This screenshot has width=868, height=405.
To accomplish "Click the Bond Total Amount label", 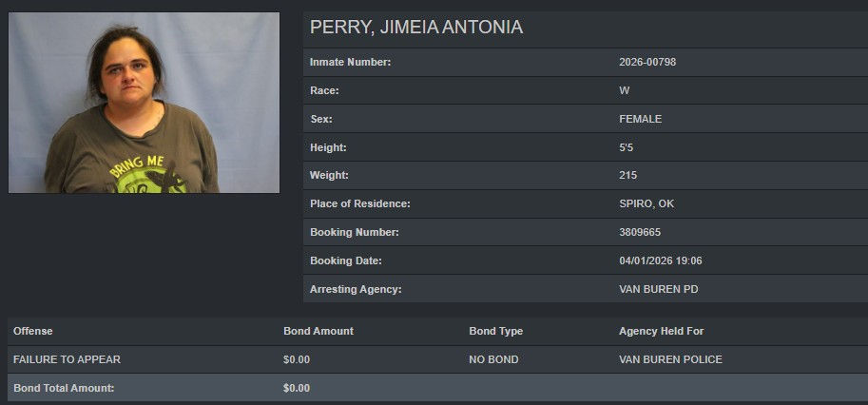I will (x=64, y=388).
